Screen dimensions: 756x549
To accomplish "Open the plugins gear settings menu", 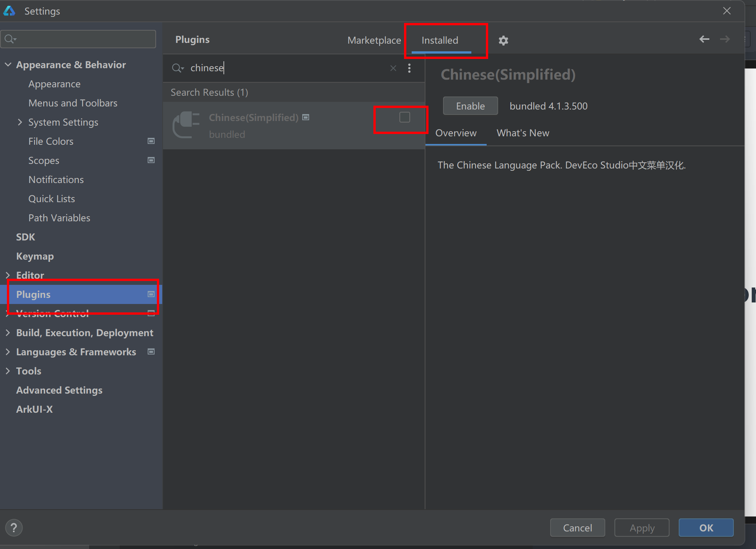I will pos(503,40).
